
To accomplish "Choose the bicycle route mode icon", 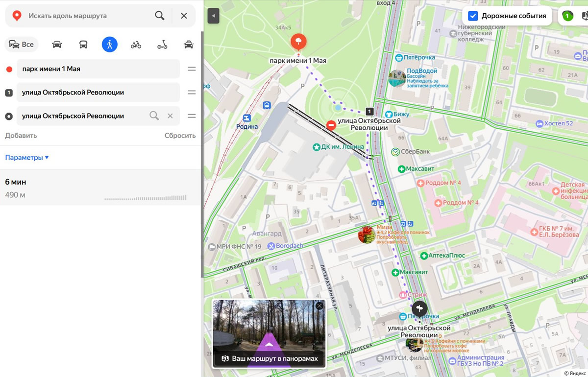I will (136, 45).
